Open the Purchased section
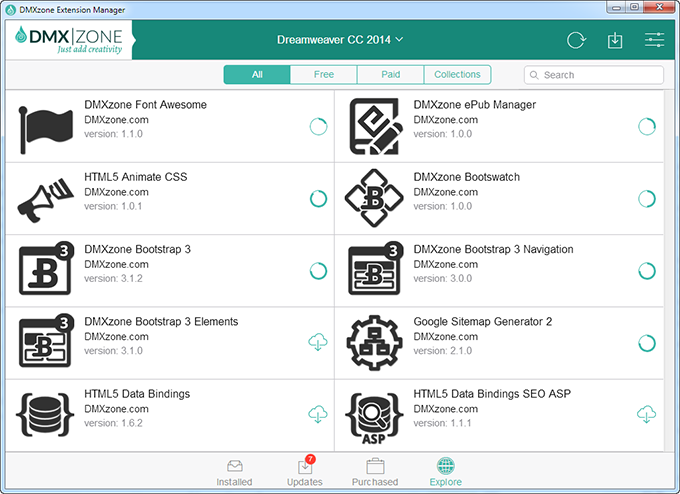This screenshot has height=494, width=680. [375, 473]
